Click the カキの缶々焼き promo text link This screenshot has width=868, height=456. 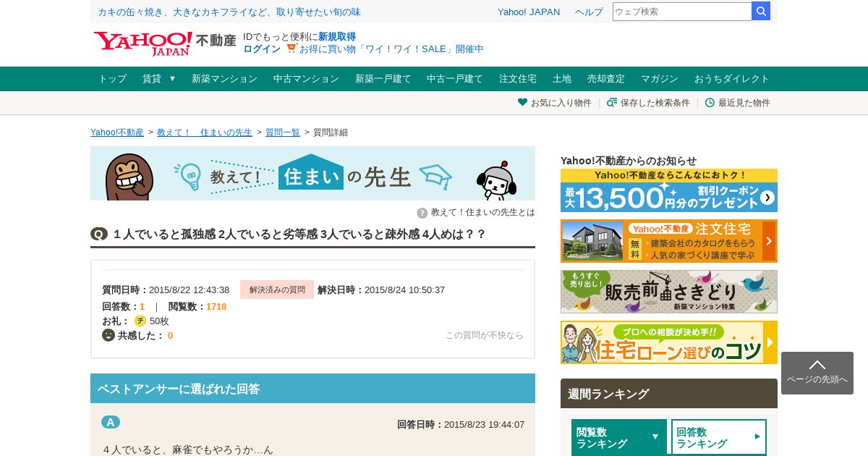point(229,12)
